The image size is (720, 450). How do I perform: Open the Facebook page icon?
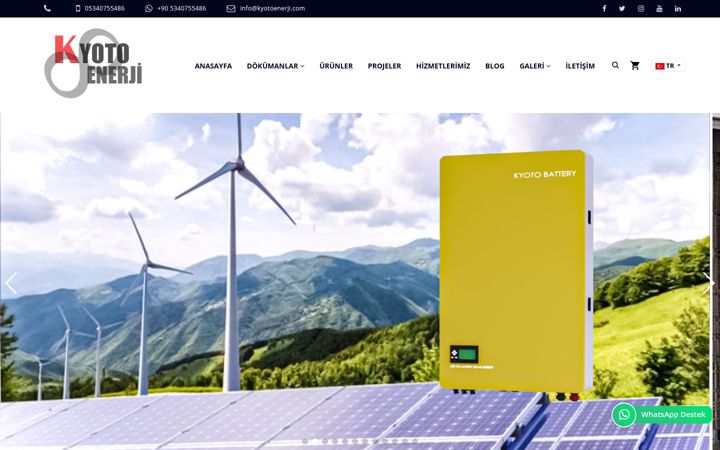tap(604, 8)
